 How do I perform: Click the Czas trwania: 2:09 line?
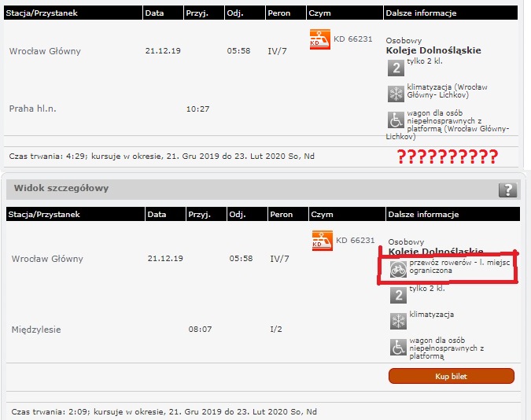164,412
